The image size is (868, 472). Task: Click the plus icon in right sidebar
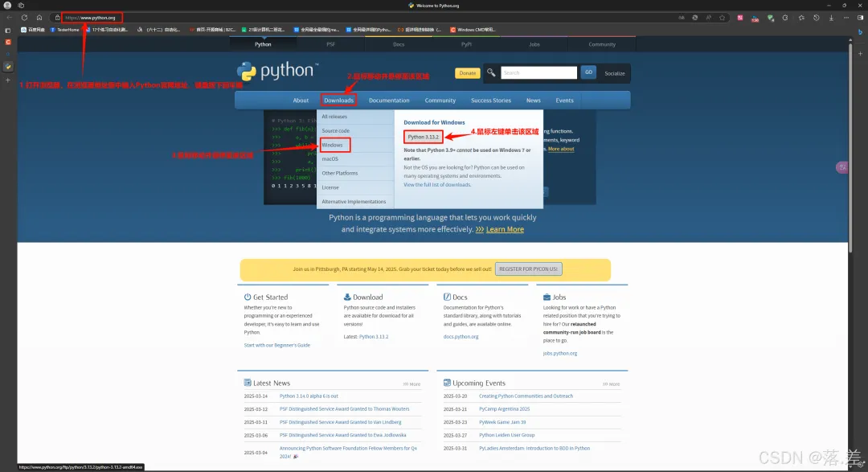(x=860, y=54)
